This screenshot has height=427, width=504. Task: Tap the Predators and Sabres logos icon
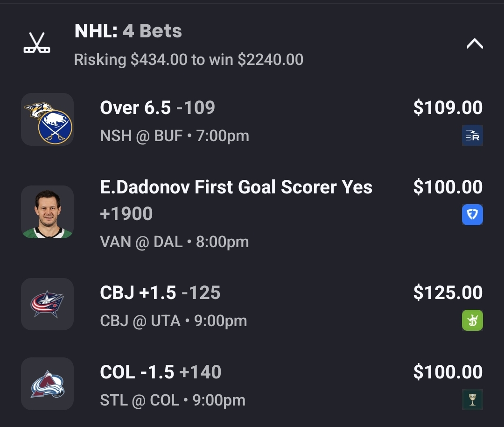[x=47, y=120]
